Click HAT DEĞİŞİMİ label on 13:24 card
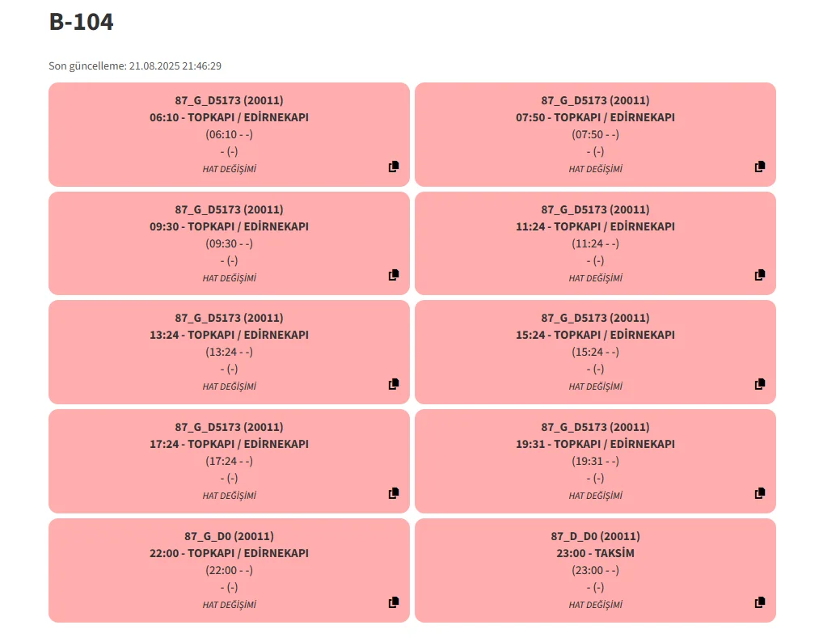 point(229,386)
